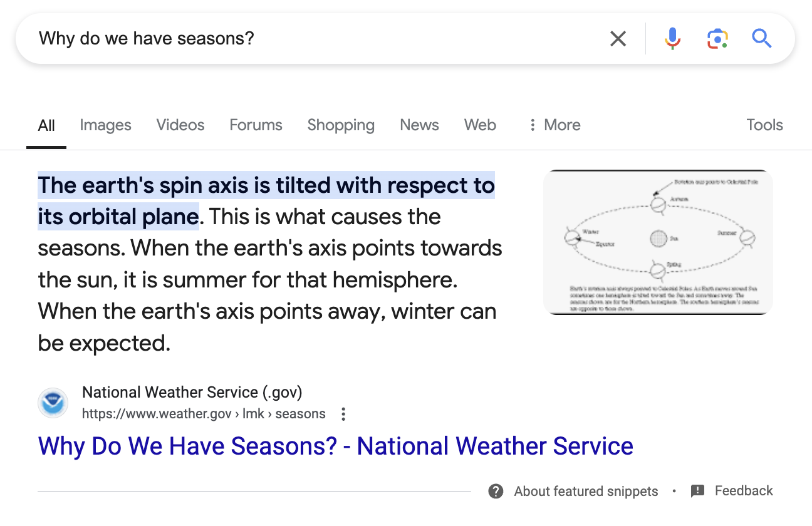Start voice search with microphone icon

coord(672,39)
